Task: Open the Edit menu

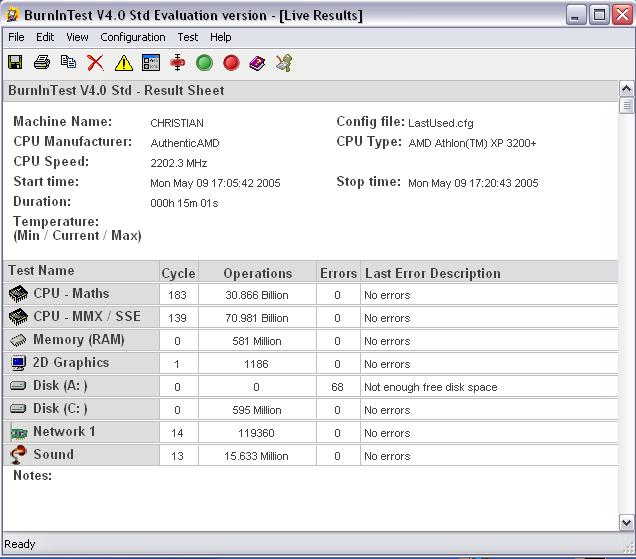Action: [x=45, y=37]
